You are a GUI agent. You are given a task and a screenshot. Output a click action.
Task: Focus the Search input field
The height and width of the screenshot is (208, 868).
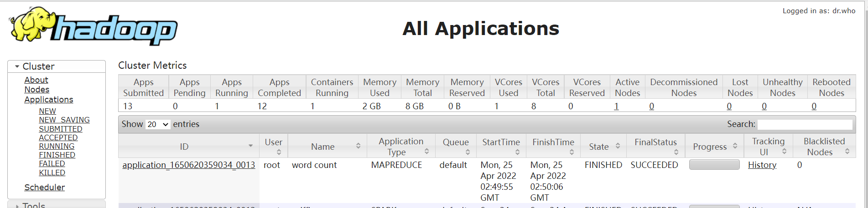pyautogui.click(x=805, y=124)
